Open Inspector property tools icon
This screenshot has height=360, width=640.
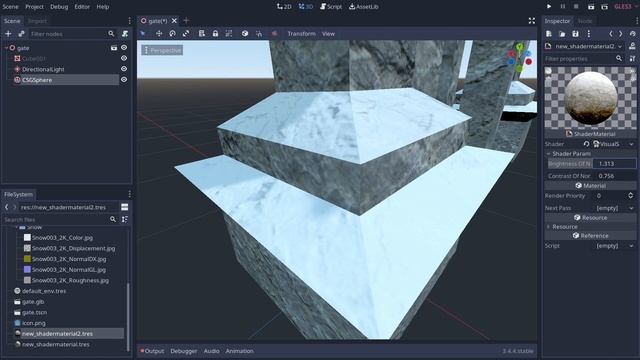(632, 59)
